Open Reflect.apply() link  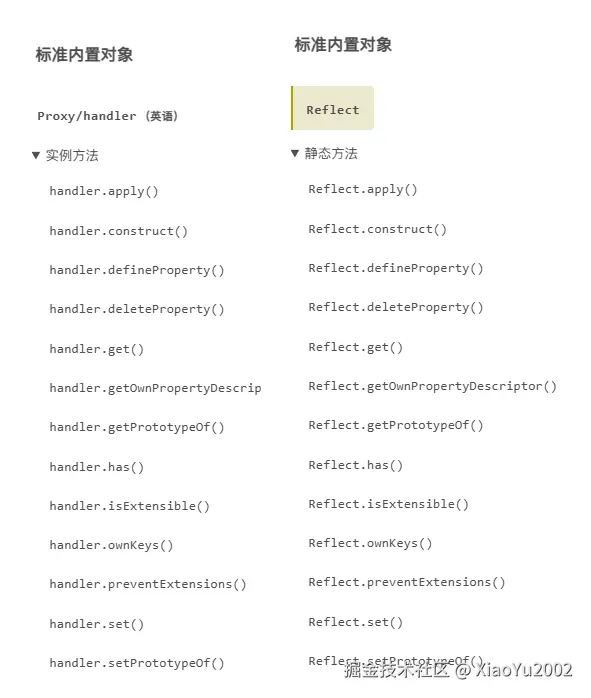(x=363, y=190)
